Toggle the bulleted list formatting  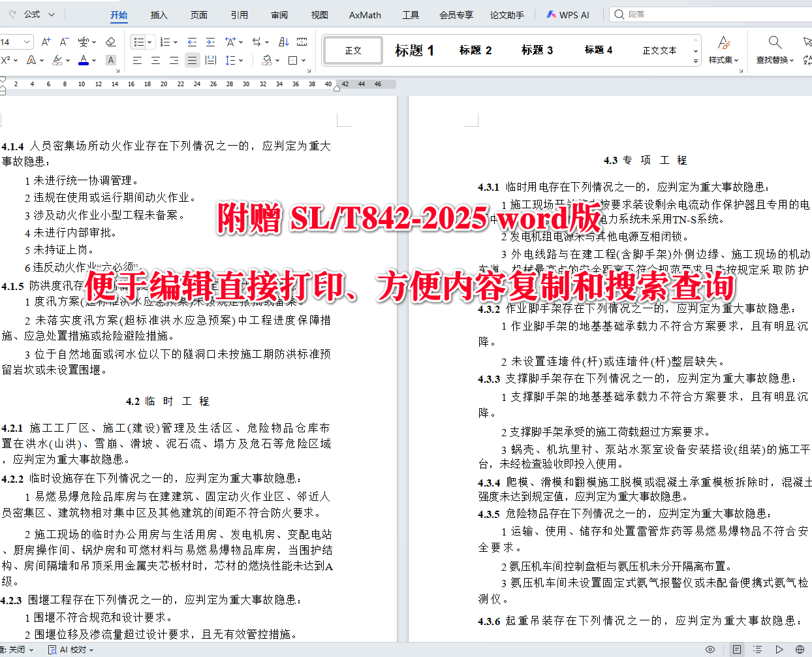click(x=138, y=42)
